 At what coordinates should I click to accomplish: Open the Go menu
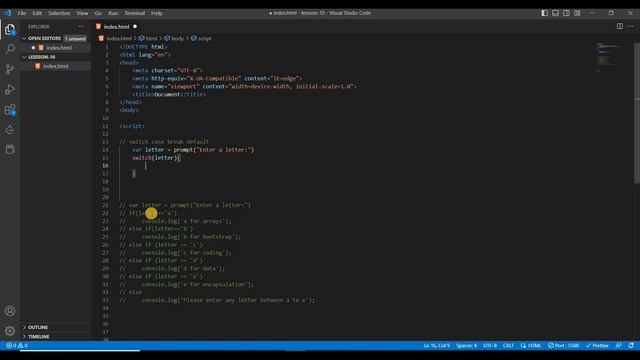point(98,13)
